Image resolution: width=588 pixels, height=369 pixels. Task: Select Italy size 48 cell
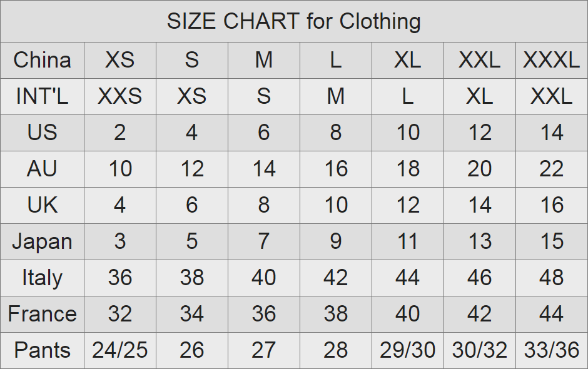[551, 278]
